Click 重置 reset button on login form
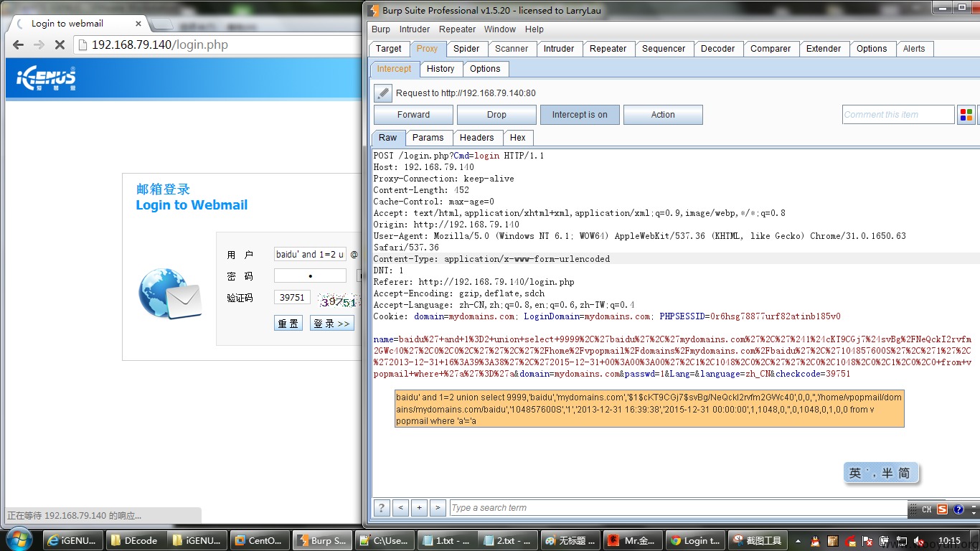The width and height of the screenshot is (980, 551). [288, 324]
